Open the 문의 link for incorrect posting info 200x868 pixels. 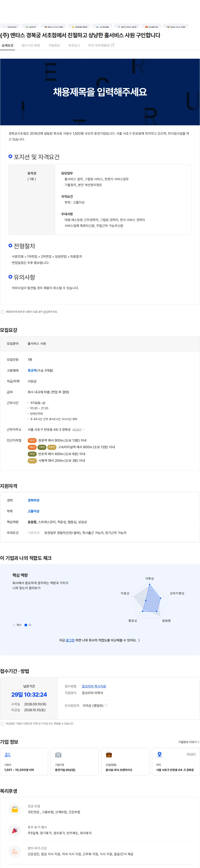(x=45, y=312)
